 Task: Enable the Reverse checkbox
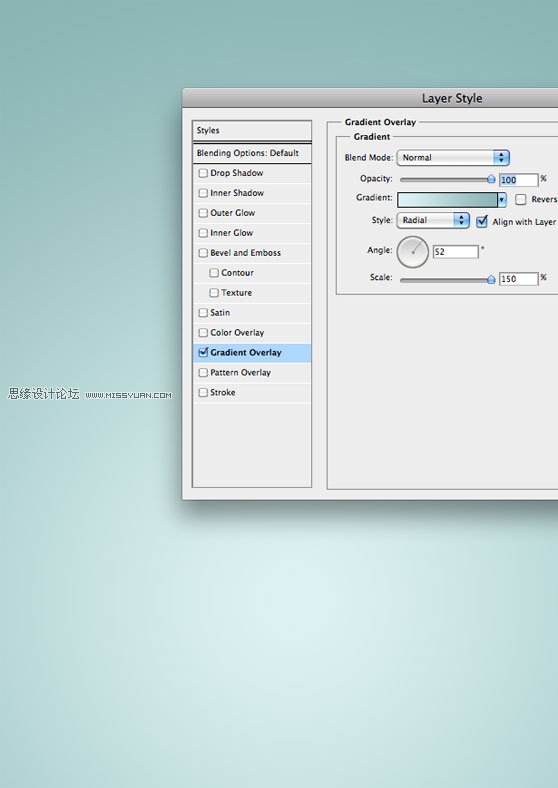coord(521,200)
